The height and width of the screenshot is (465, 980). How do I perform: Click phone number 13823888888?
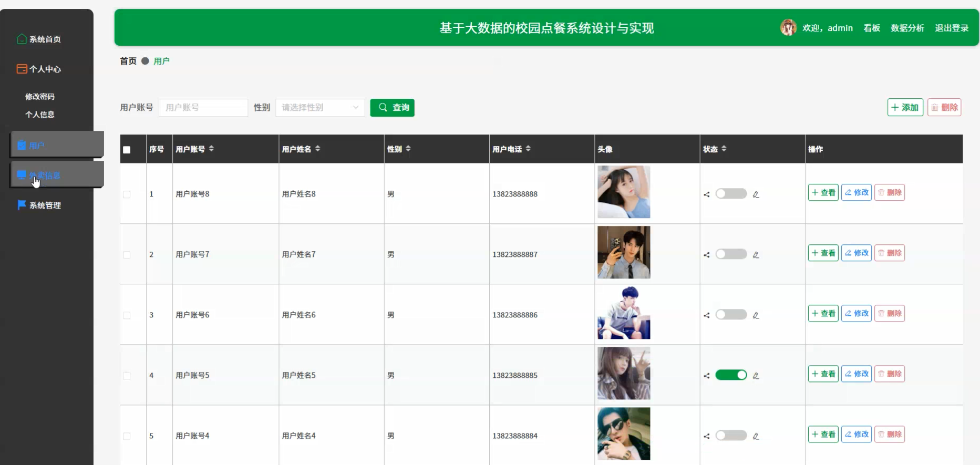(x=515, y=194)
